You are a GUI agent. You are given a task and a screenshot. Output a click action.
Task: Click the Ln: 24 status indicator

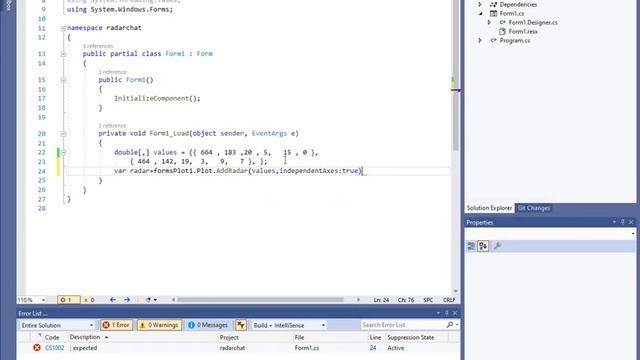(381, 300)
